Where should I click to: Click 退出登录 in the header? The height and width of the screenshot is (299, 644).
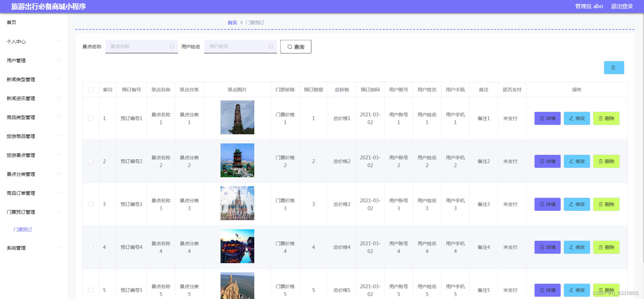622,6
